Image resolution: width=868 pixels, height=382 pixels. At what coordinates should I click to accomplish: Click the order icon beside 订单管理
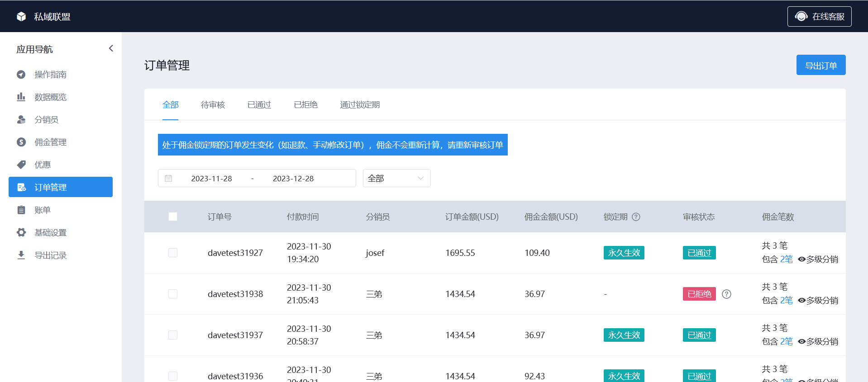(21, 187)
